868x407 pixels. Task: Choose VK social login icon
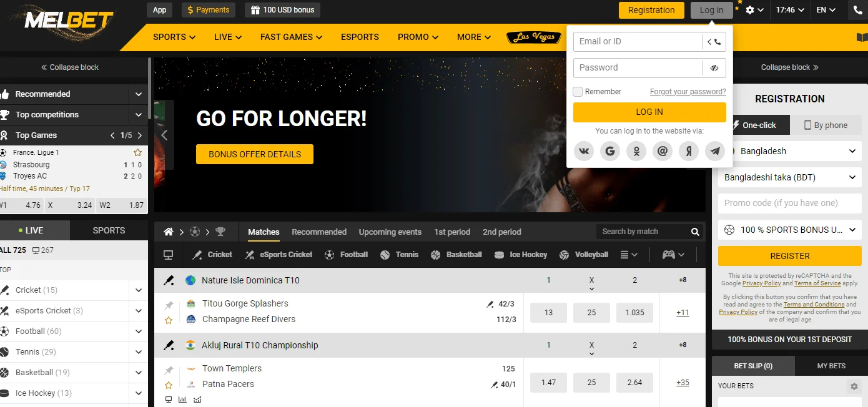click(x=584, y=151)
